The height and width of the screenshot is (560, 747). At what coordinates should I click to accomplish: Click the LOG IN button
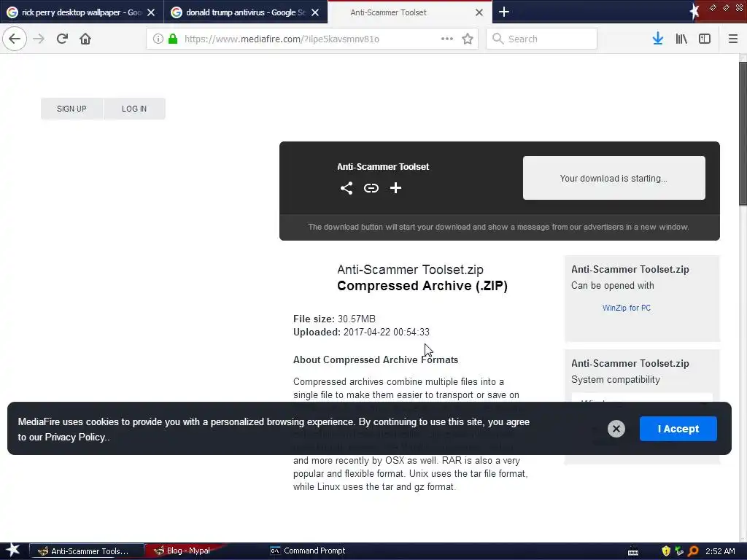click(134, 109)
